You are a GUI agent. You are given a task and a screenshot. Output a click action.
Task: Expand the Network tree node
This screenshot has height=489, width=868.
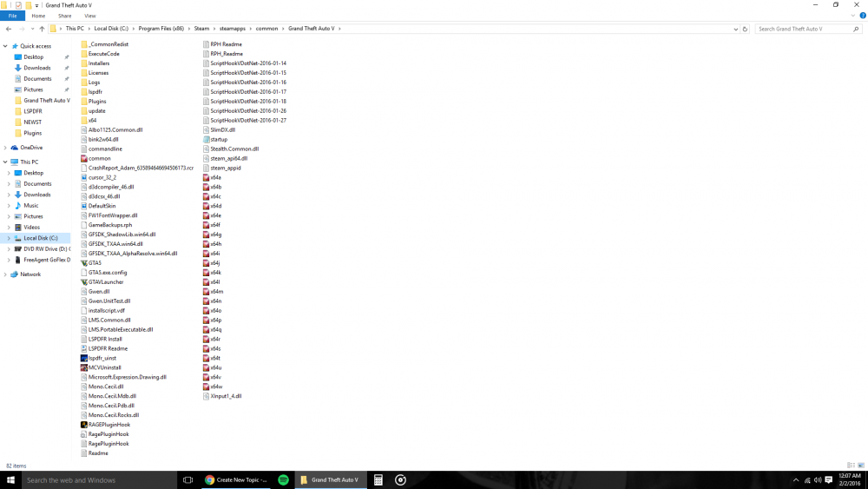coord(5,274)
